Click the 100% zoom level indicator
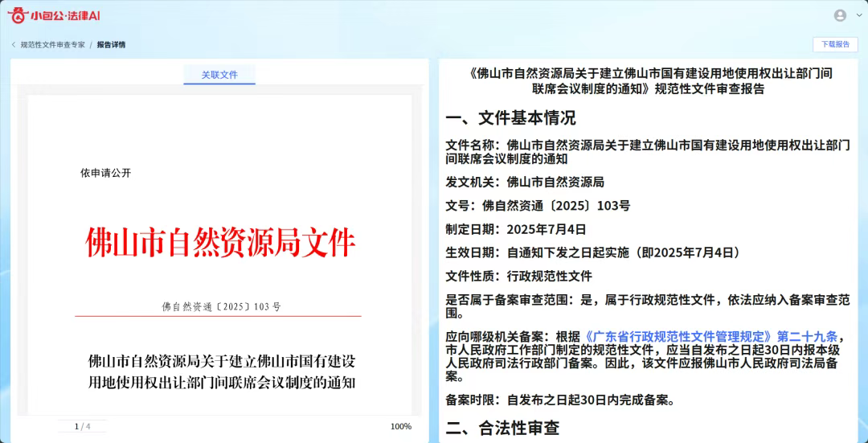Viewport: 868px width, 443px height. [400, 426]
